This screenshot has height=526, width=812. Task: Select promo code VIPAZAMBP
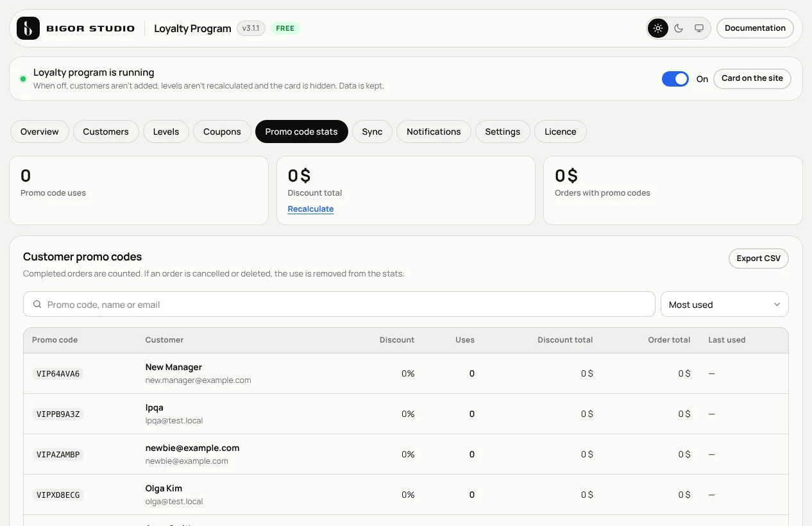[x=58, y=454]
